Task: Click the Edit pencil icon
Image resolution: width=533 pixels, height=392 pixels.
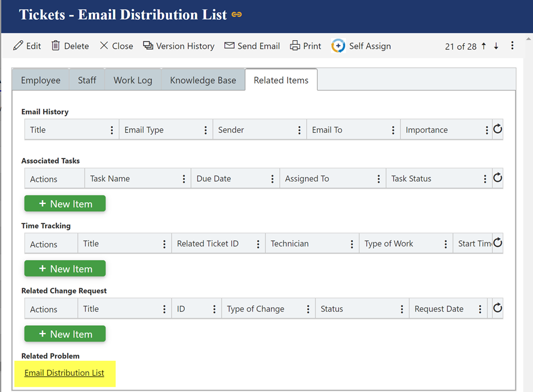Action: tap(18, 46)
